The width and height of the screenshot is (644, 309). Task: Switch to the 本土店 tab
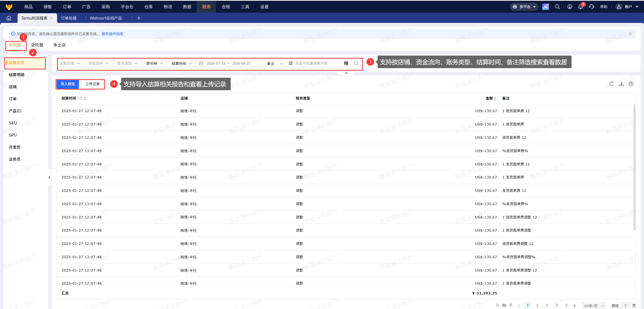59,45
